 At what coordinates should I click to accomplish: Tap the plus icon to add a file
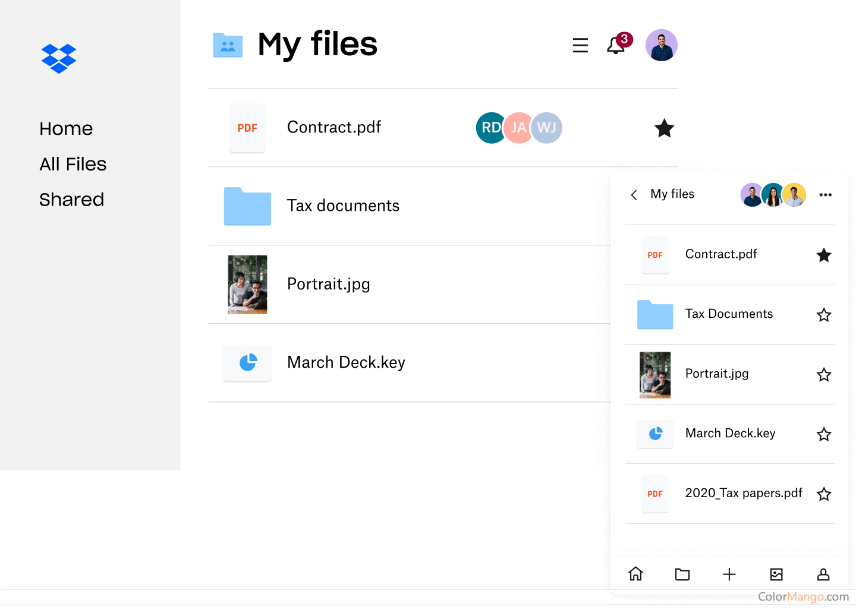coord(729,574)
